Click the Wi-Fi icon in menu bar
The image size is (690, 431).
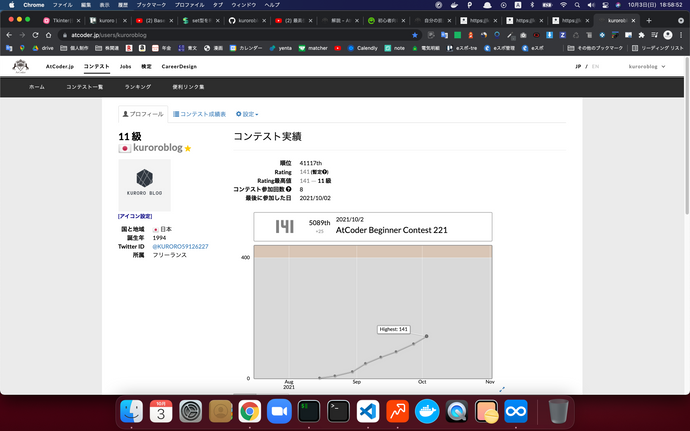563,5
